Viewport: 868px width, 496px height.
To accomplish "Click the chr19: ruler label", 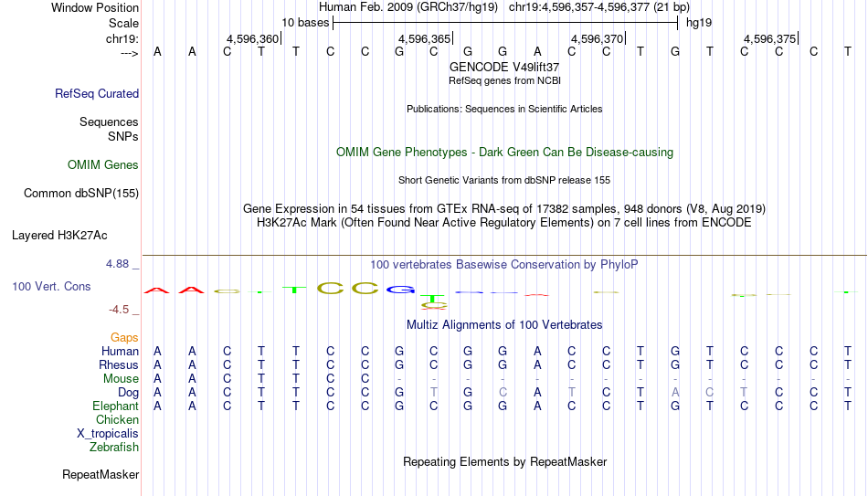I will (122, 38).
